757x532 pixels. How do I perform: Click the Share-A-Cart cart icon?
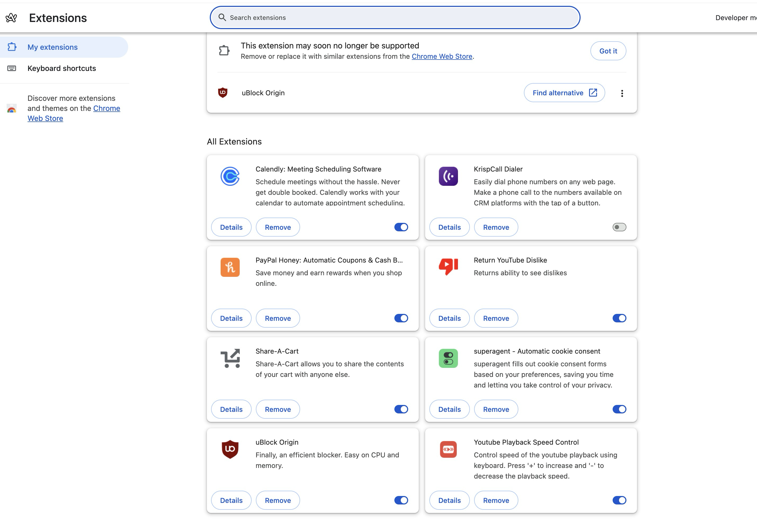click(x=230, y=358)
